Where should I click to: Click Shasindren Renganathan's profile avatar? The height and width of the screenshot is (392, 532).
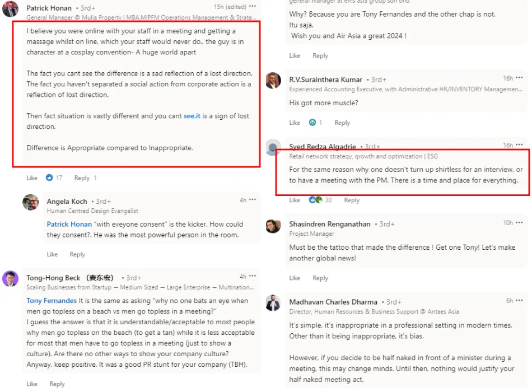(x=273, y=225)
